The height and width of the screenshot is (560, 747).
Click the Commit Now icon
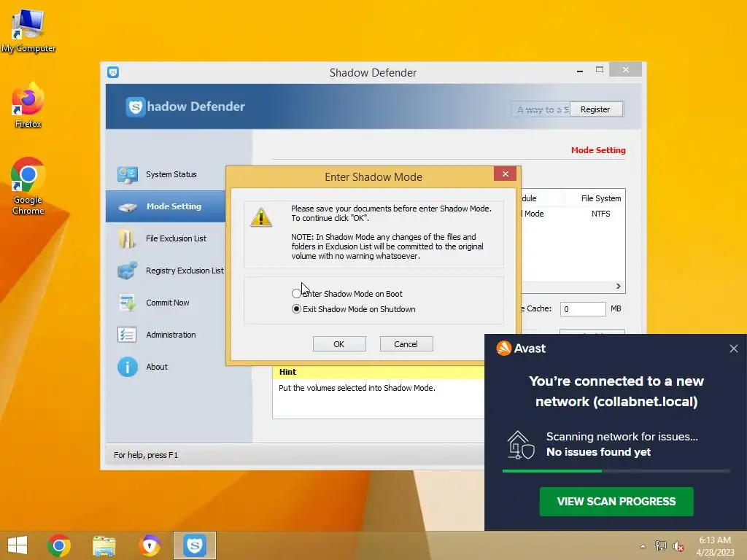[x=127, y=303]
